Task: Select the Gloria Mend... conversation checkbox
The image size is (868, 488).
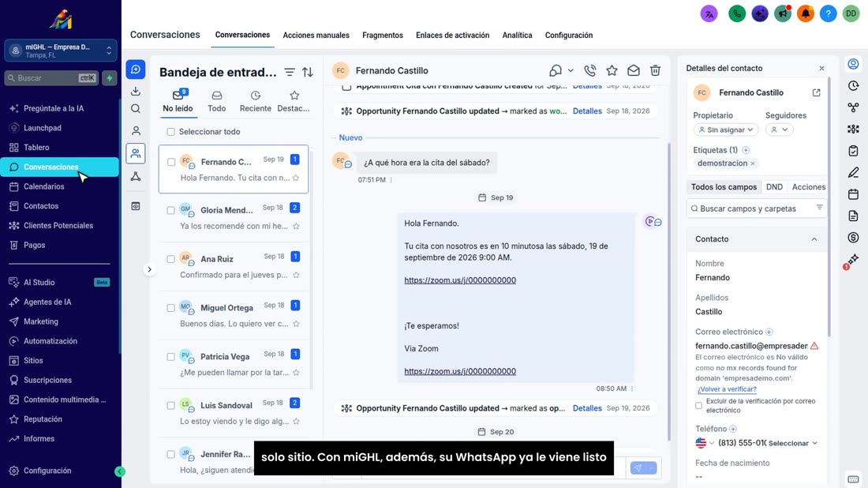Action: [171, 211]
